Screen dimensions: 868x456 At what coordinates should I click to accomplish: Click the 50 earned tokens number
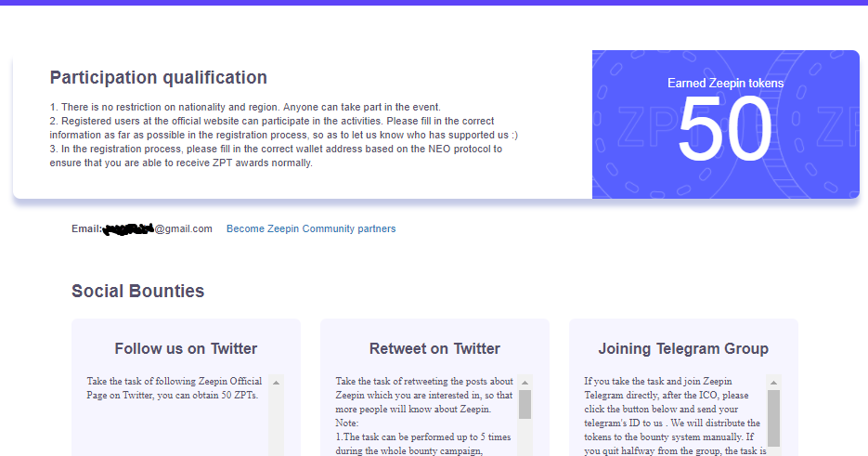tap(725, 128)
